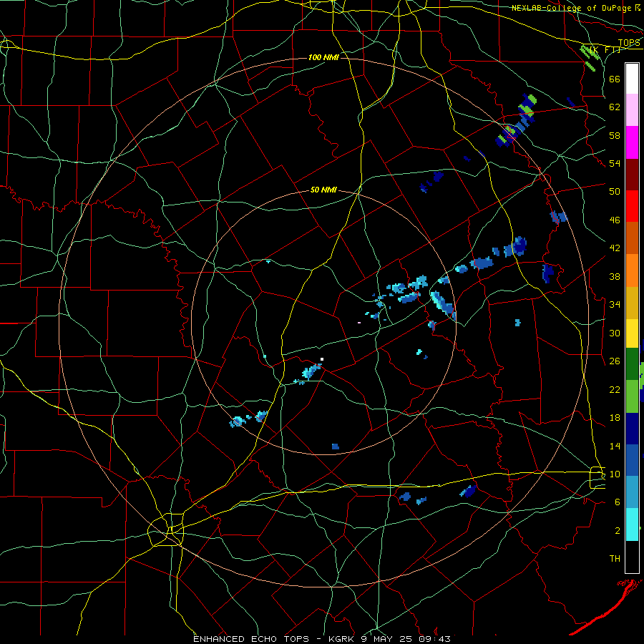Click the legend value "38"
This screenshot has width=644, height=644.
[615, 276]
